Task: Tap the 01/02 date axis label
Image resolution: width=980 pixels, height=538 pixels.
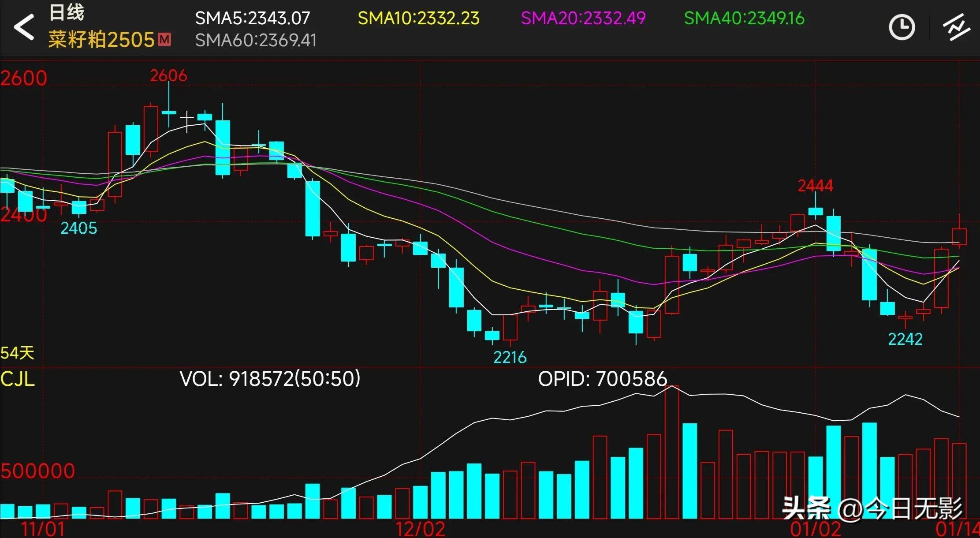Action: click(816, 529)
